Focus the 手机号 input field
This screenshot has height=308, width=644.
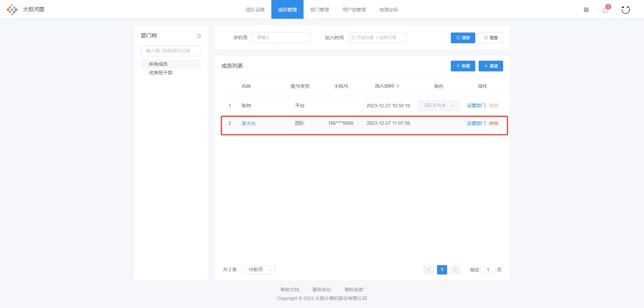pos(281,38)
